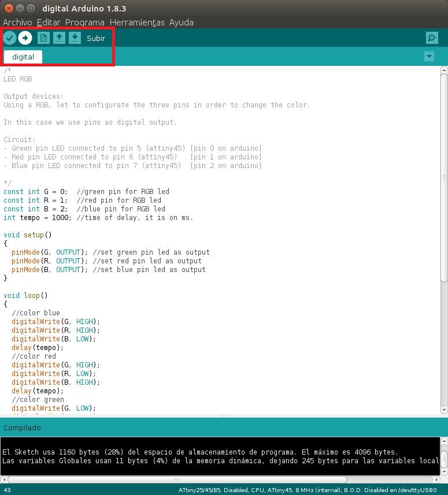Click the console horizontal scrollbar thumb
The height and width of the screenshot is (495, 448).
tap(177, 479)
